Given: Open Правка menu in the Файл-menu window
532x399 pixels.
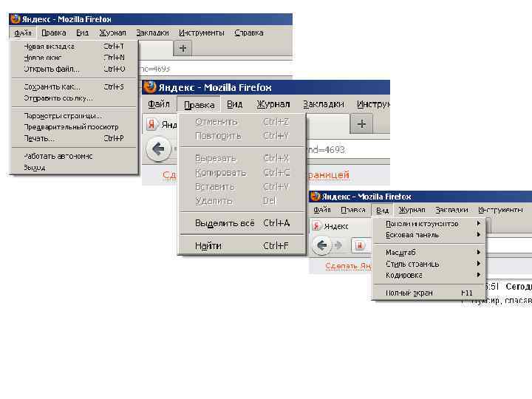Looking at the screenshot, I should click(54, 33).
